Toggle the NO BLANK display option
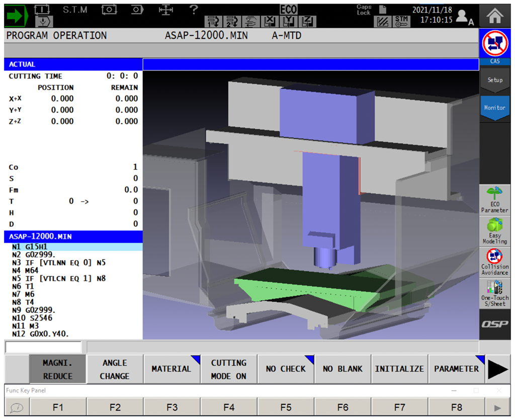Screen dimensions: 515x420 pos(342,369)
